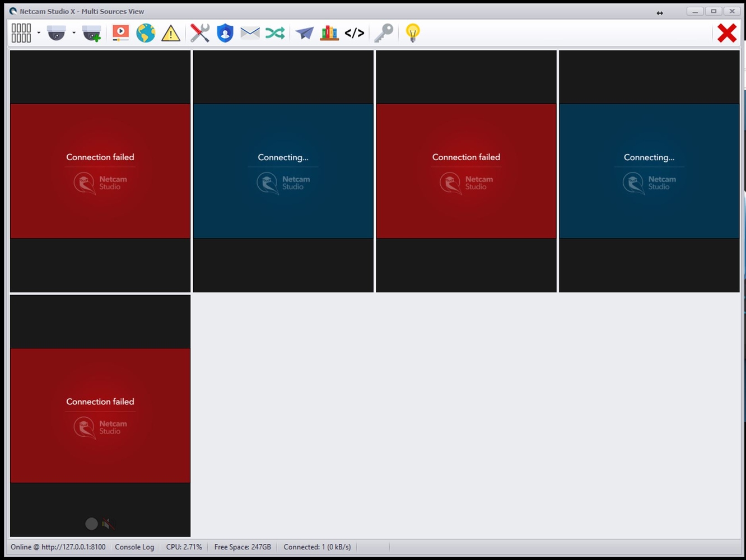The image size is (746, 560).
Task: Expand the camera source dropdown arrow
Action: click(73, 33)
